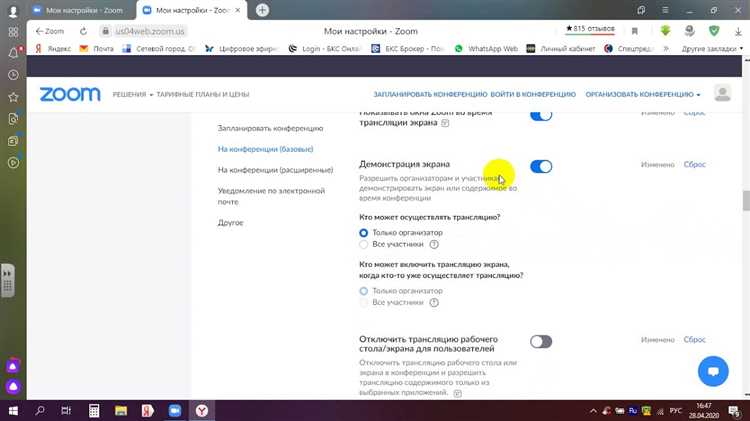Open "815 отзывов" reviews button
The width and height of the screenshot is (750, 421).
590,29
